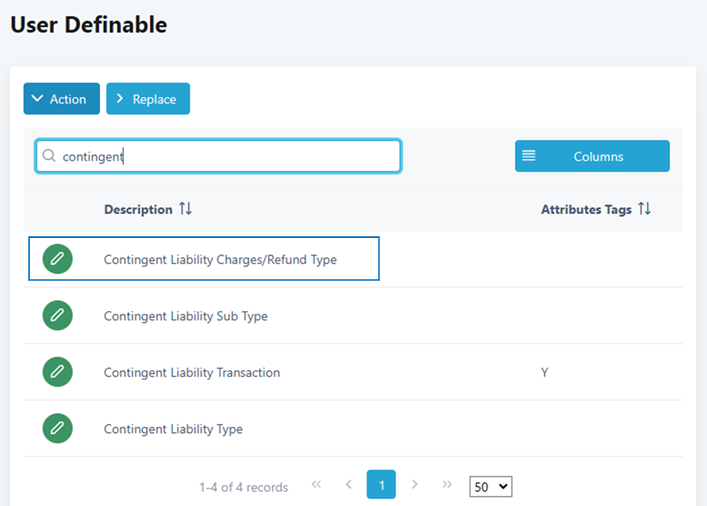This screenshot has width=707, height=506.
Task: Click the Description column header
Action: click(138, 210)
